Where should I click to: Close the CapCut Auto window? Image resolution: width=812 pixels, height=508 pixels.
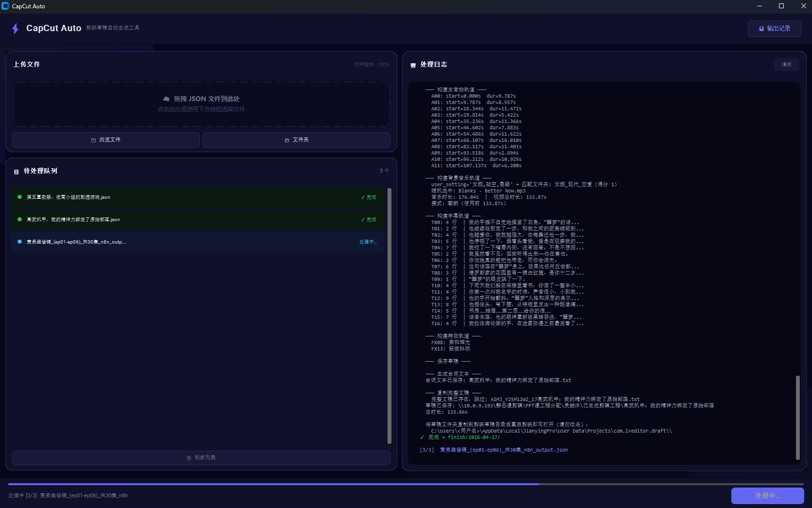(803, 6)
